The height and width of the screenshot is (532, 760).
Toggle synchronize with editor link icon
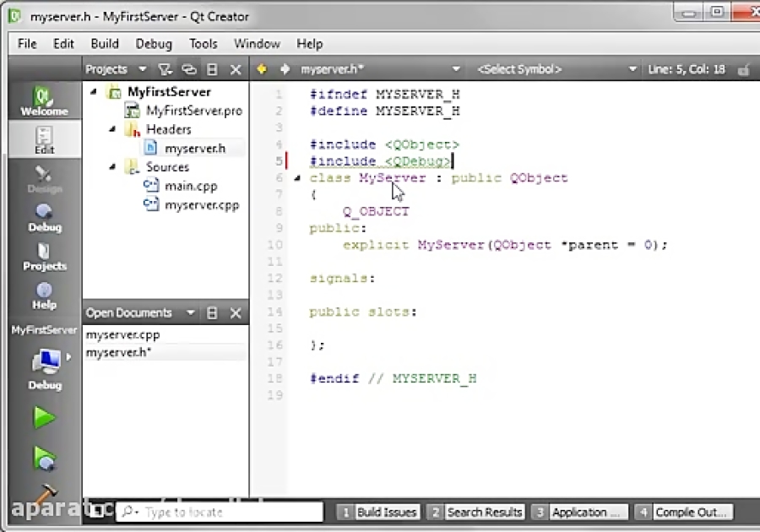[x=189, y=69]
